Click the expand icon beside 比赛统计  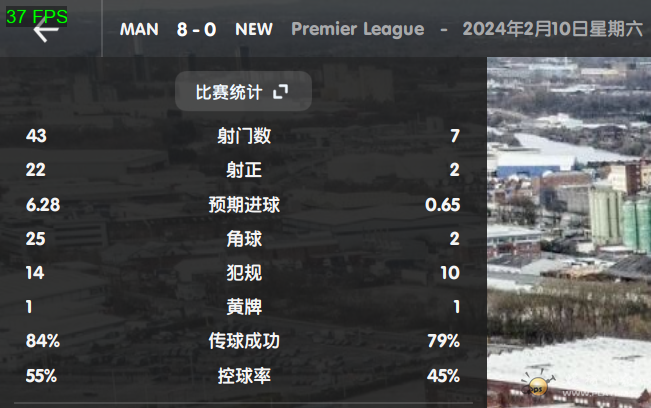pos(281,92)
